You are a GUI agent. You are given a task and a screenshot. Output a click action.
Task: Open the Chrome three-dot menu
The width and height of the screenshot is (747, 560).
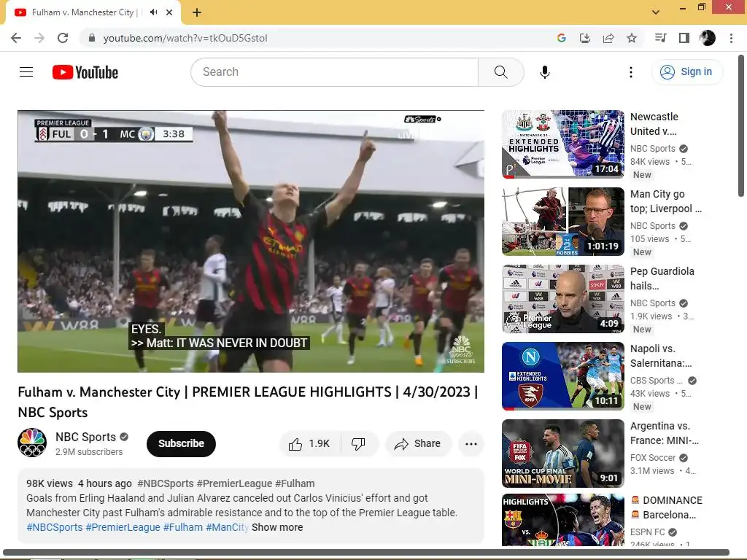tap(731, 38)
